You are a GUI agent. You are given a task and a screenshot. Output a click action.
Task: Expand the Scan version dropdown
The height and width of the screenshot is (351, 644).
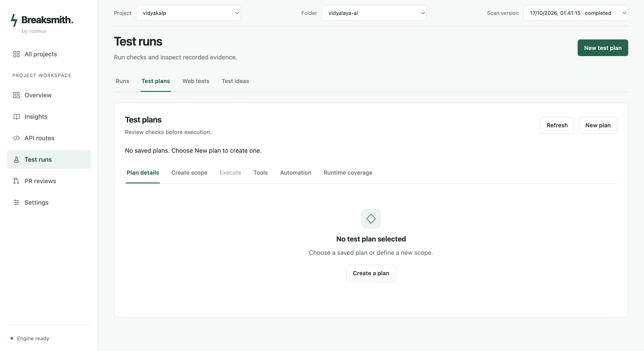click(575, 13)
